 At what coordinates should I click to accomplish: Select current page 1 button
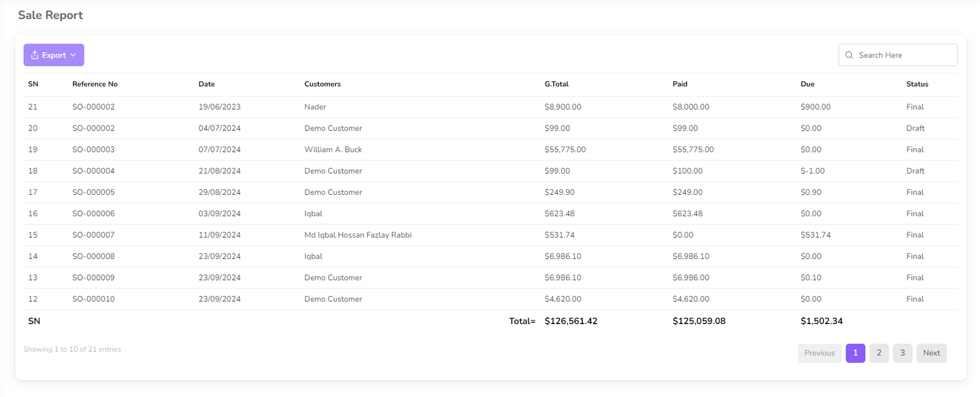click(x=855, y=353)
